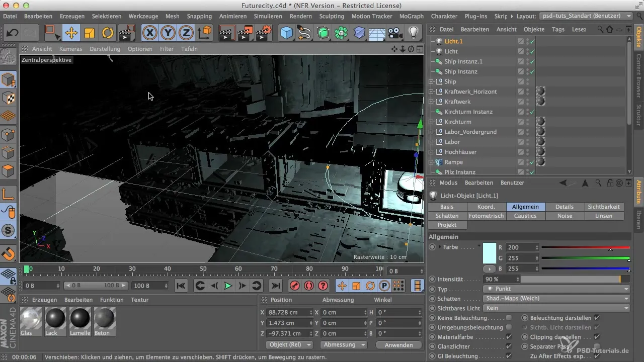Adjust the Intensität slider
Viewport: 644px width, 362px height.
(x=575, y=279)
